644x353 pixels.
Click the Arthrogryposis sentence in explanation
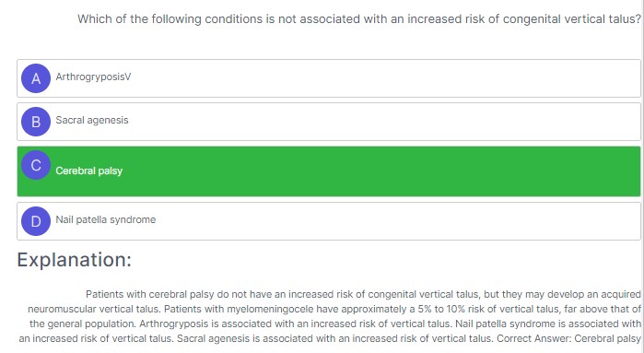click(296, 324)
